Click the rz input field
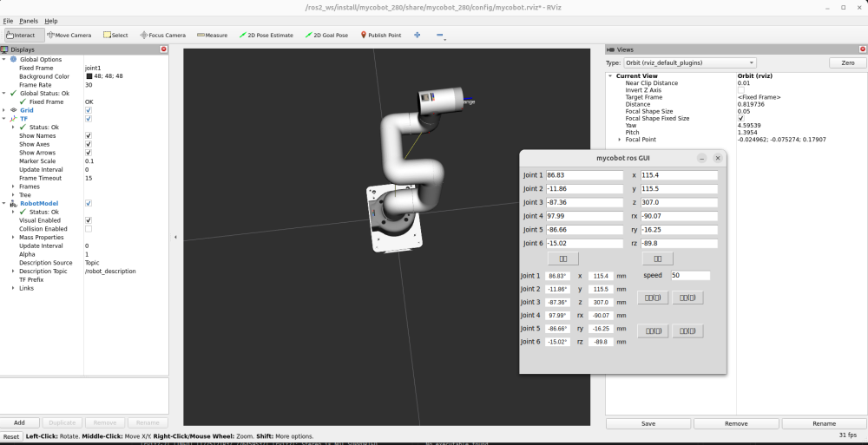The image size is (868, 445). (x=680, y=244)
